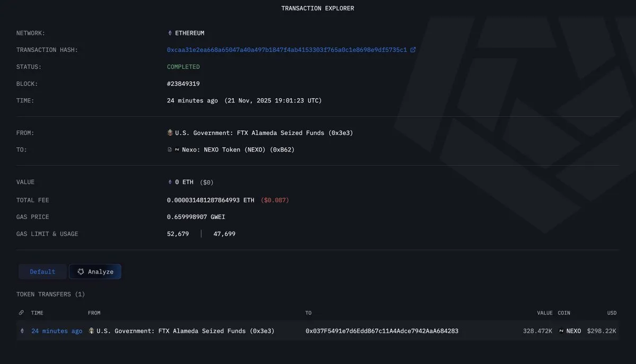Switch to the Analyze tab
636x364 pixels.
tap(95, 272)
